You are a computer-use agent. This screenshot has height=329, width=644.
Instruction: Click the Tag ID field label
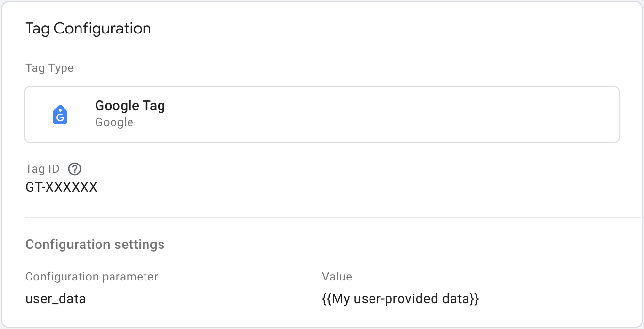click(42, 168)
